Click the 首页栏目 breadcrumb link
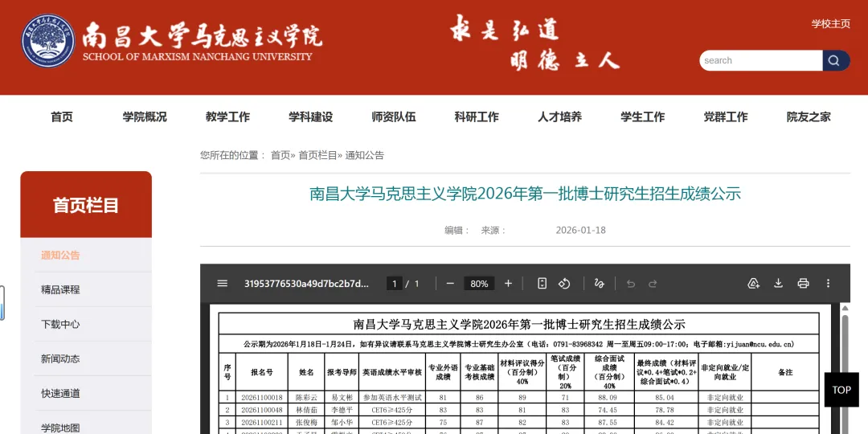868x434 pixels. pos(317,156)
